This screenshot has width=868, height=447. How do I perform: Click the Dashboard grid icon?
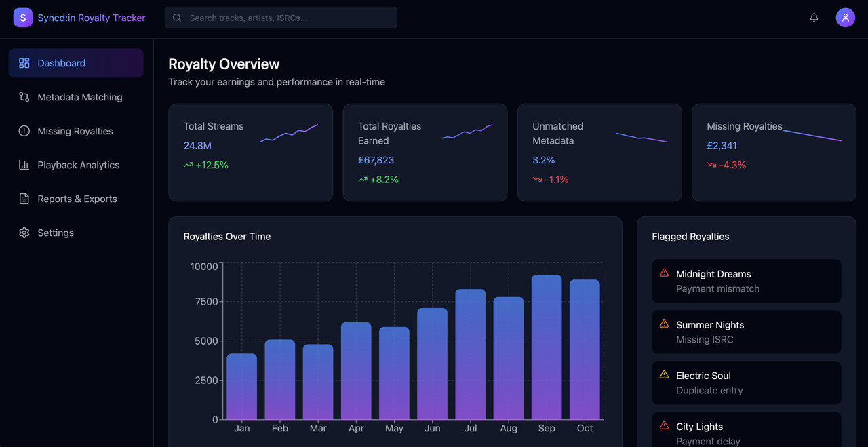[x=24, y=63]
